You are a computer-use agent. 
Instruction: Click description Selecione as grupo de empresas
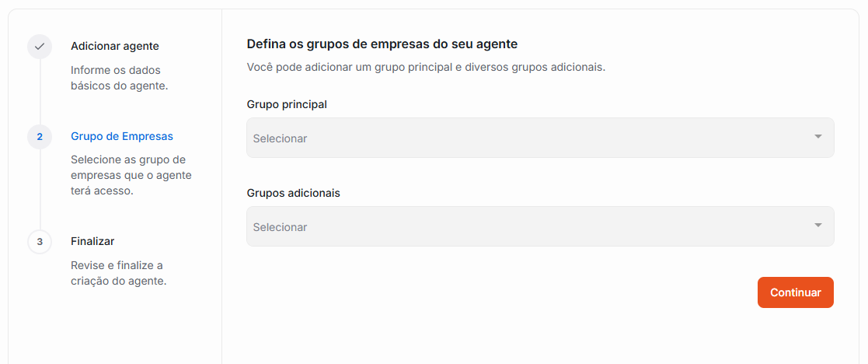click(x=131, y=175)
